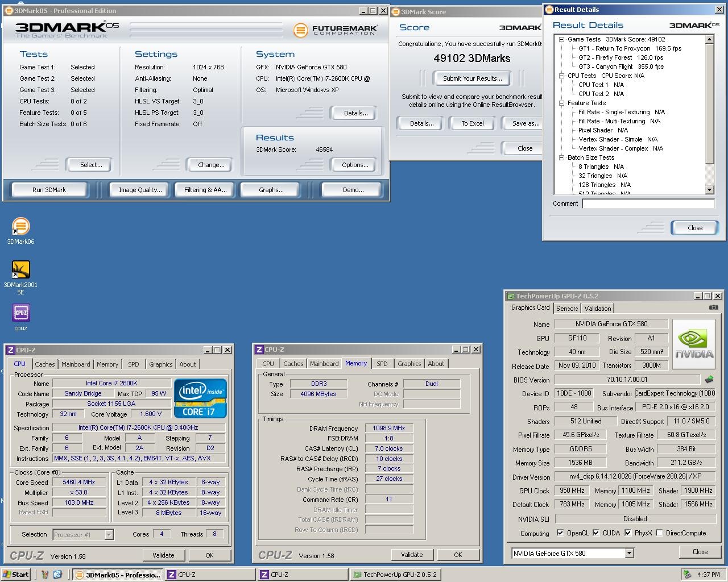Switch to 3DMark05 taskbar button

coord(118,575)
